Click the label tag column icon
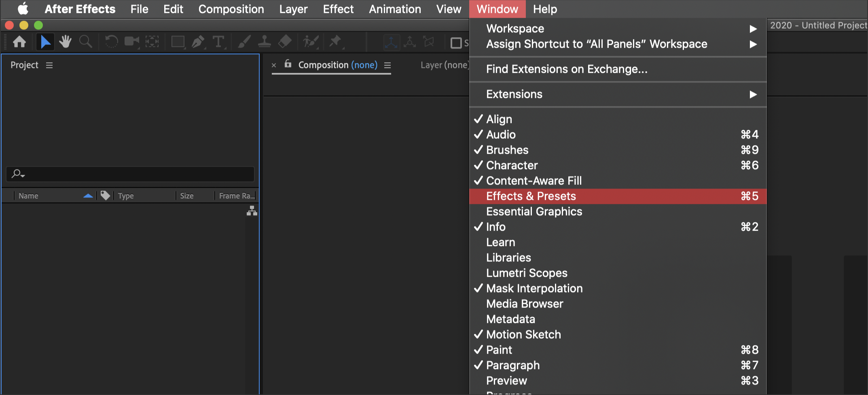The height and width of the screenshot is (395, 868). coord(105,195)
